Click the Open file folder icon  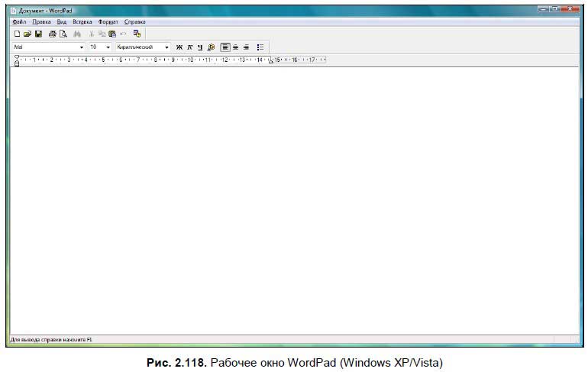tap(27, 34)
